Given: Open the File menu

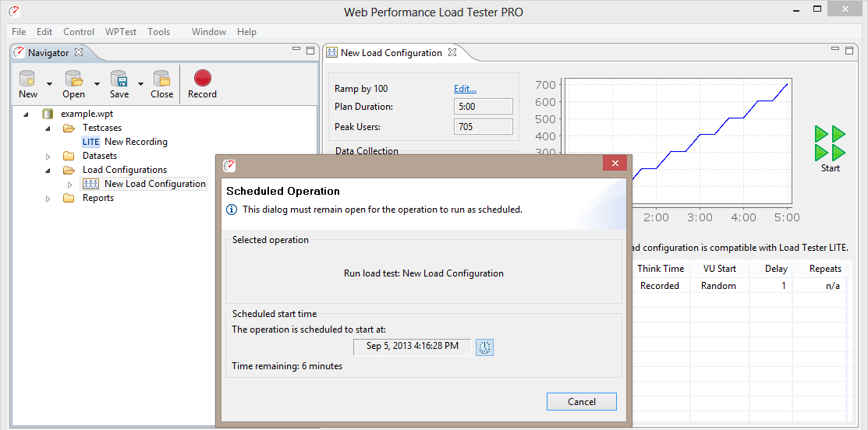Looking at the screenshot, I should [18, 31].
